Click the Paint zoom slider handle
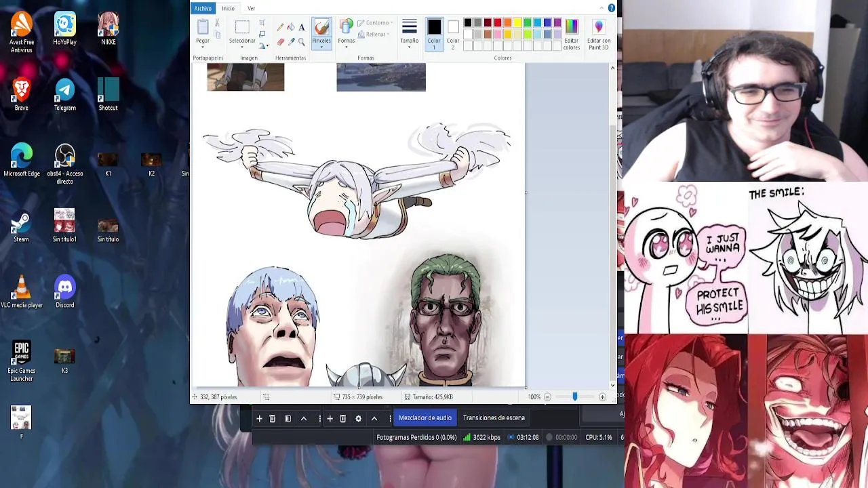868x488 pixels. (x=575, y=397)
